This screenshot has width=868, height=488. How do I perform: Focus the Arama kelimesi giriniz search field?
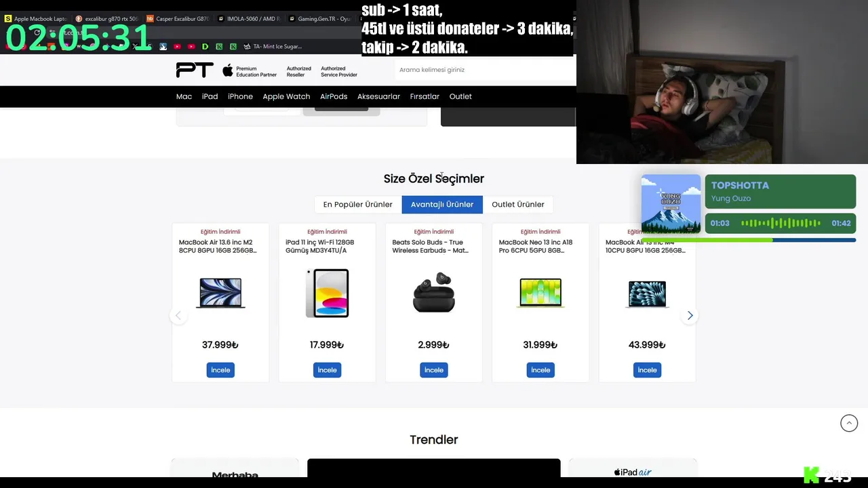tap(485, 70)
